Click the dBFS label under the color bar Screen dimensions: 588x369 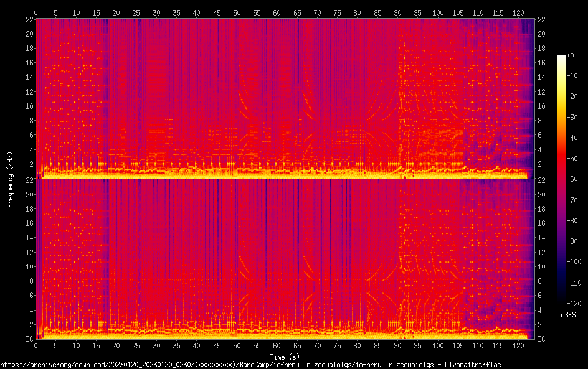568,315
